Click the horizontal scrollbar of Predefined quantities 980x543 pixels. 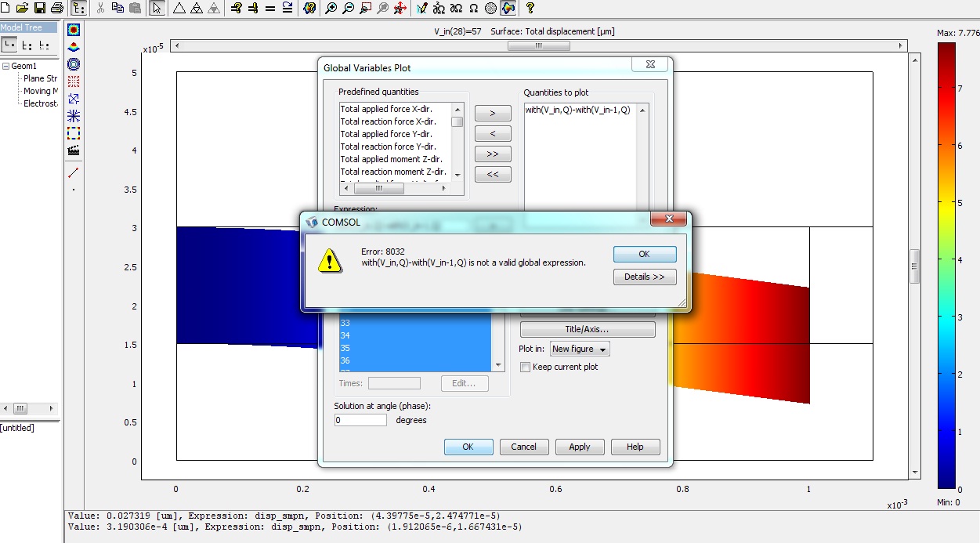tap(378, 189)
